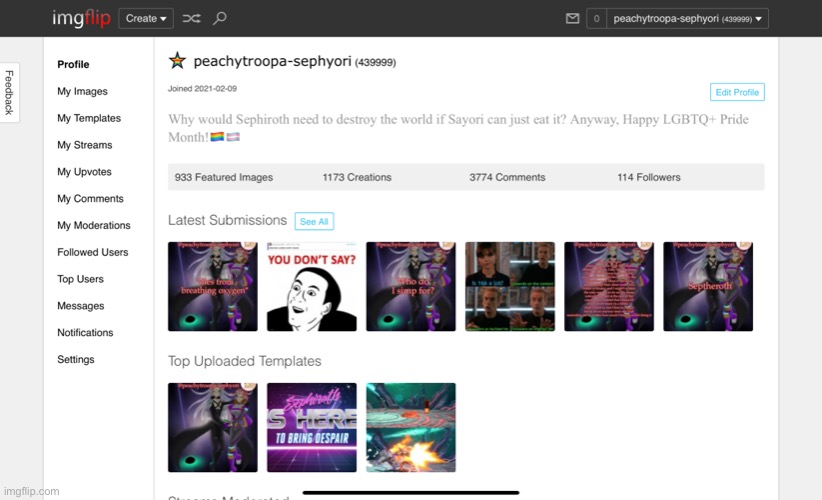
Task: Click the notification count box showing 0
Action: click(x=597, y=19)
